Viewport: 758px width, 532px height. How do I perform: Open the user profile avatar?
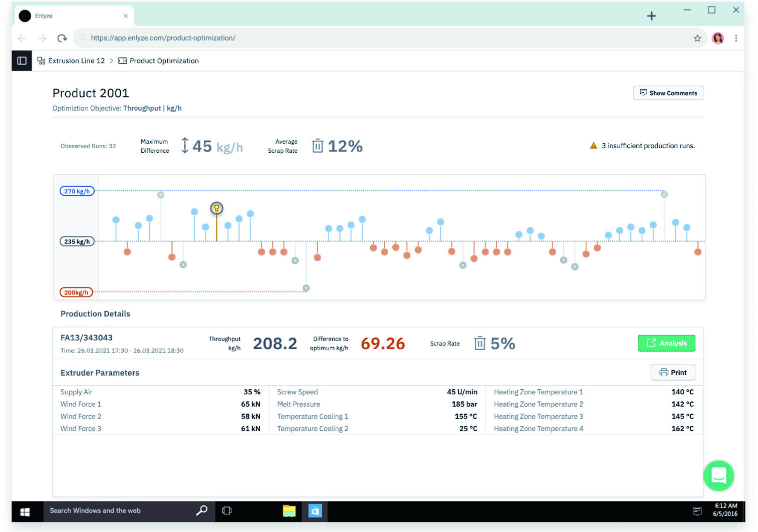tap(717, 38)
